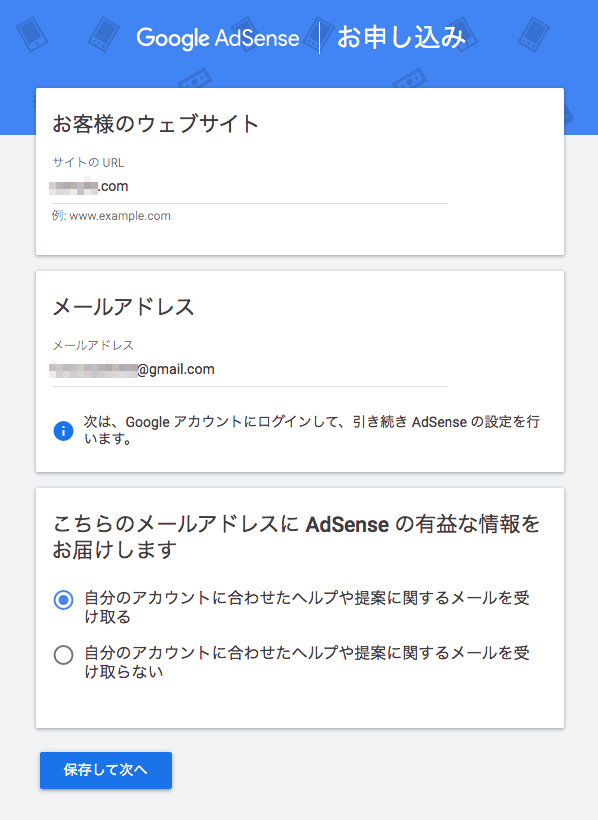Click the 保存して次へ button

(x=106, y=770)
